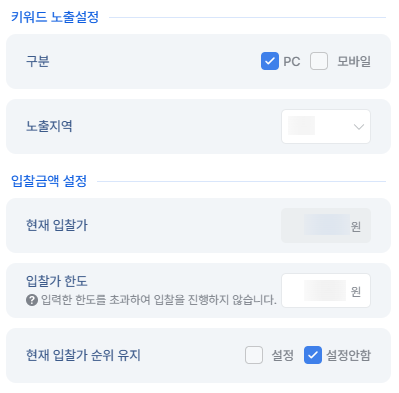Enable the 모바일 checkbox

(319, 61)
